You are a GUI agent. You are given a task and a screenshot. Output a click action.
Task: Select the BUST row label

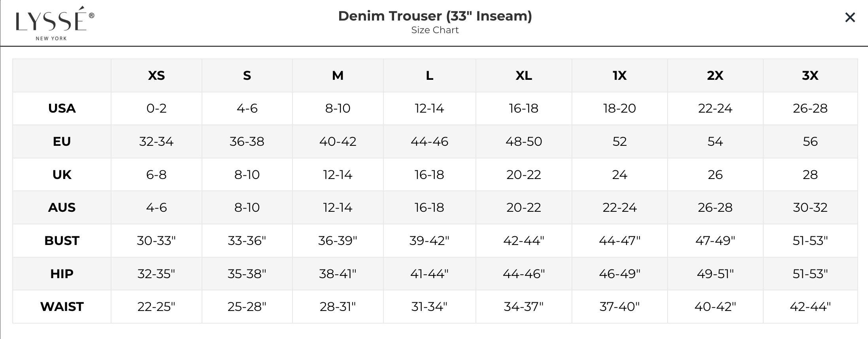(x=62, y=241)
